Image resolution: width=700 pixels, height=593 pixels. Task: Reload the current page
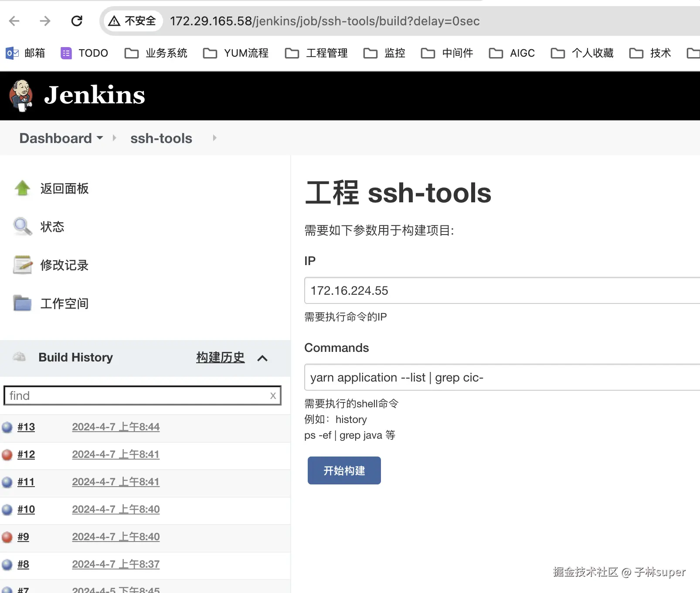point(77,21)
